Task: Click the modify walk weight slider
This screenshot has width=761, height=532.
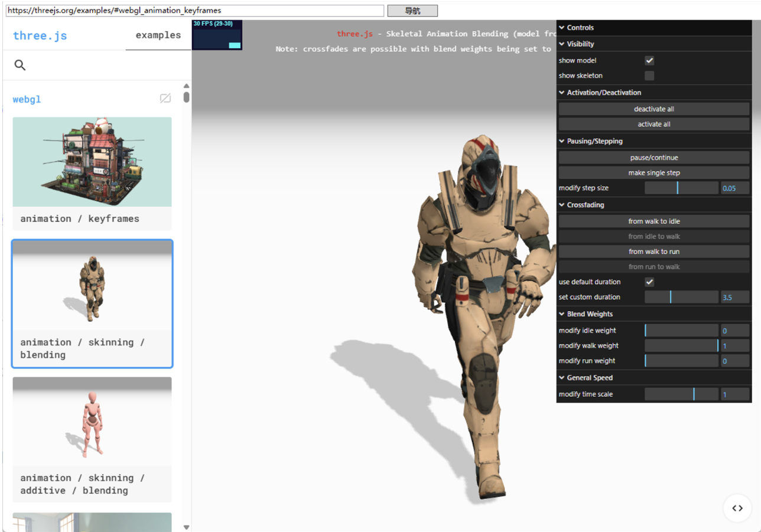Action: pos(681,346)
